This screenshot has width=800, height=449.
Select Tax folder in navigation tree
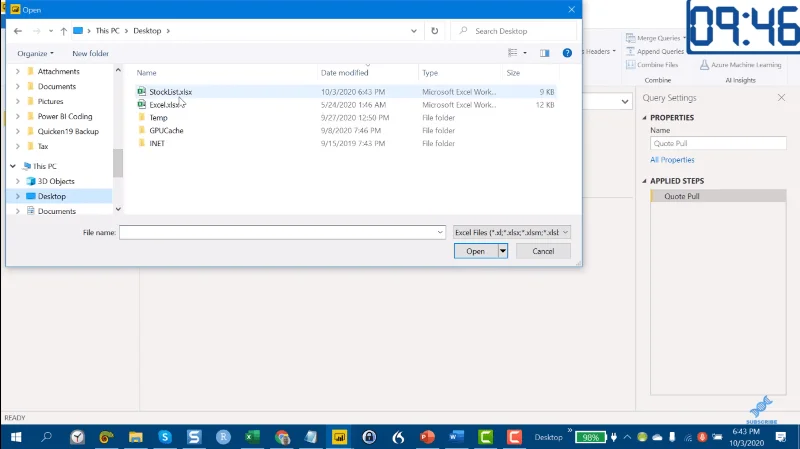(43, 146)
